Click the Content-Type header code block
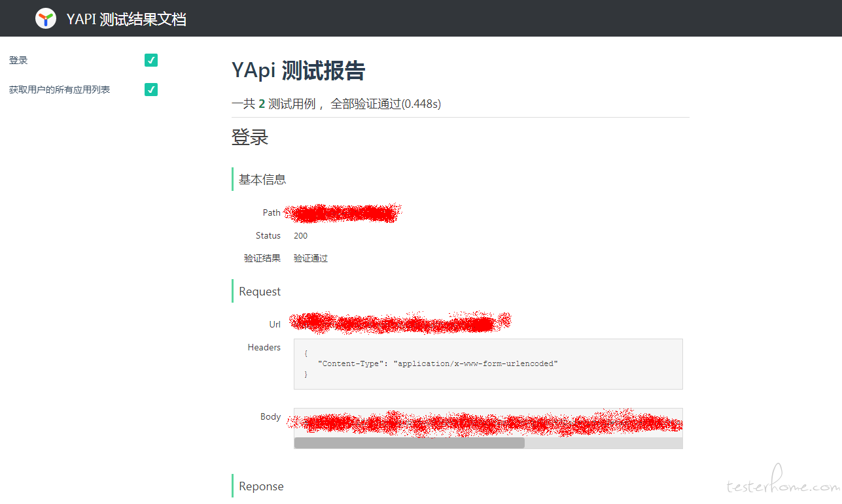The width and height of the screenshot is (842, 504). tap(488, 364)
